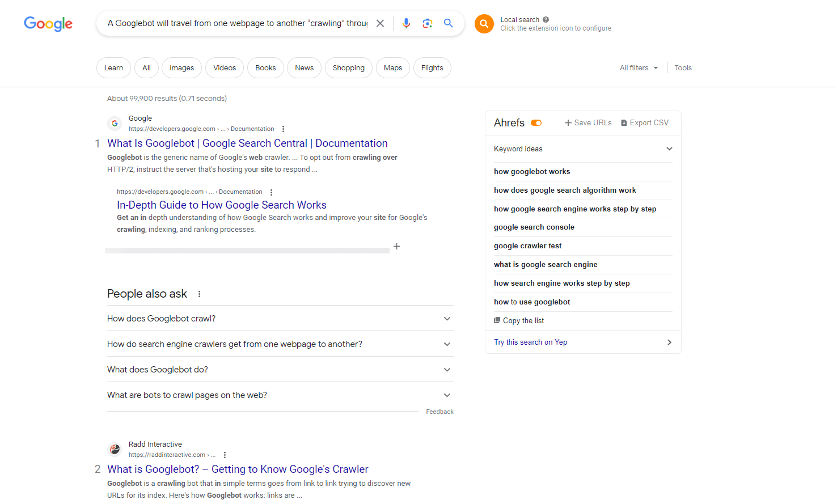This screenshot has height=504, width=837.
Task: Switch to Books results
Action: tap(265, 68)
